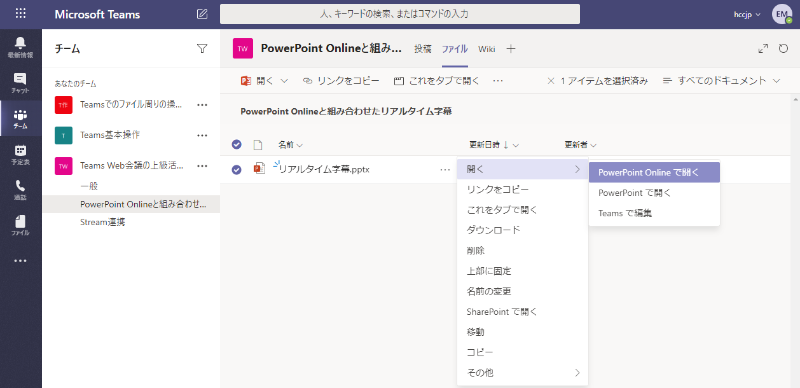Open the Activity bell in sidebar
The image size is (800, 388).
pyautogui.click(x=20, y=47)
